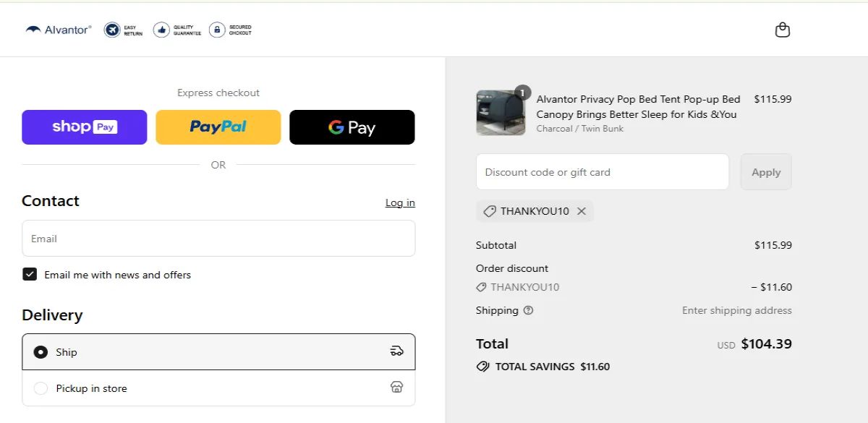Click the Apply discount button
The height and width of the screenshot is (423, 868).
(x=765, y=171)
